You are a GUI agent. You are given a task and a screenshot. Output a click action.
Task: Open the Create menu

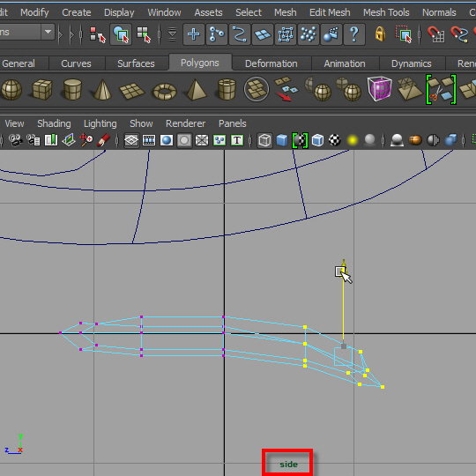click(77, 12)
